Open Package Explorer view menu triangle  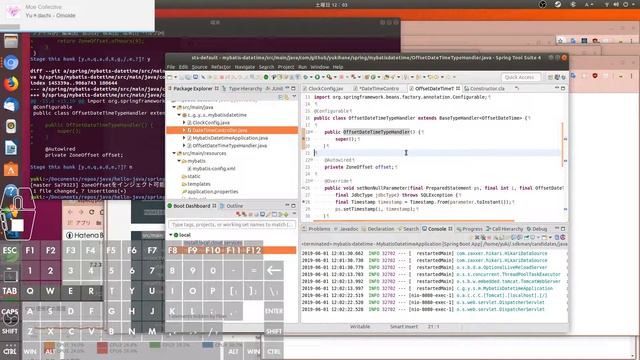point(294,97)
